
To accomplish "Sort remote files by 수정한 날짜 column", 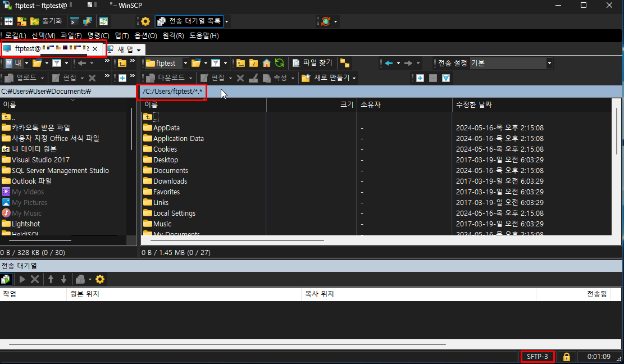I will coord(473,104).
